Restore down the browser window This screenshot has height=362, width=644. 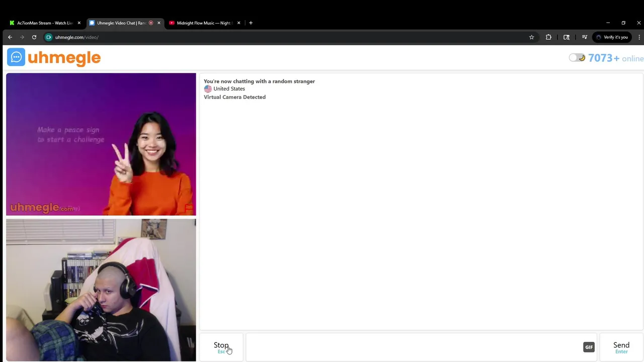(623, 23)
